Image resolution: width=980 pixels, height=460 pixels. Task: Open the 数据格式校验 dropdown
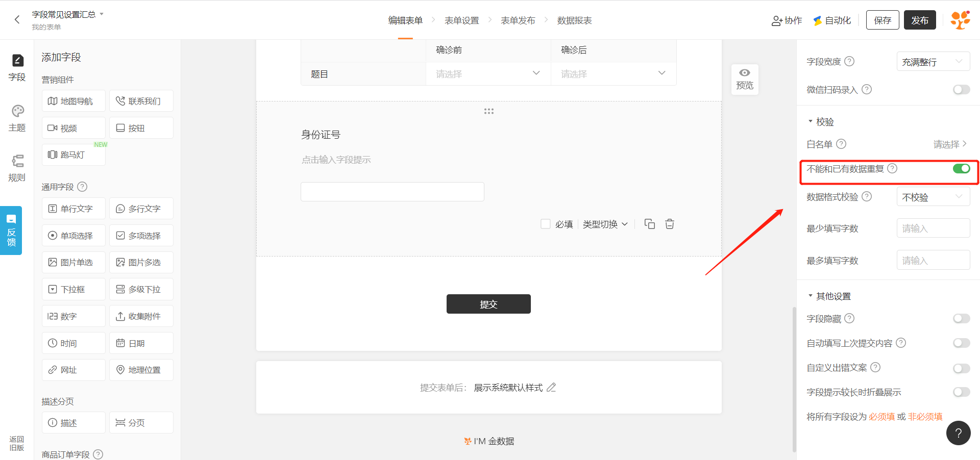(933, 197)
